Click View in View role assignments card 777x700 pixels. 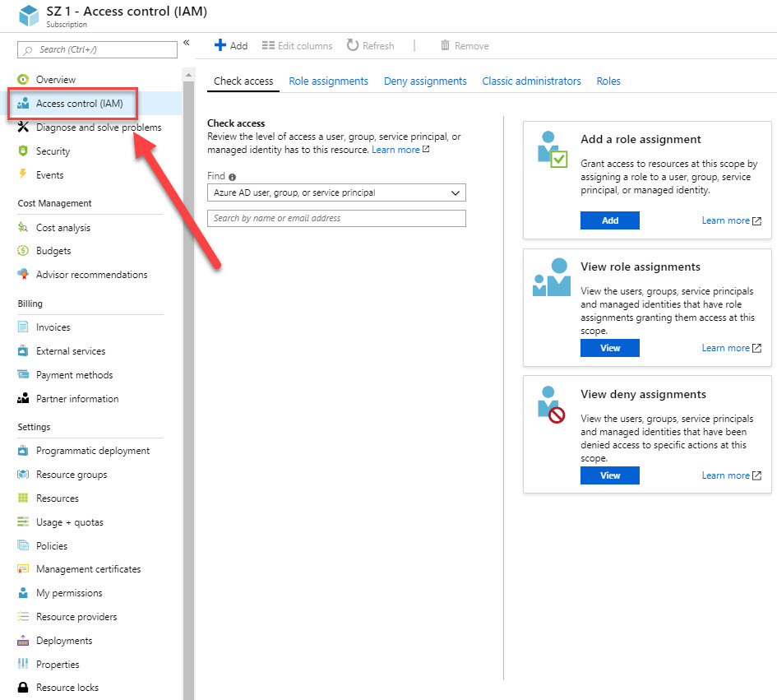(x=610, y=347)
